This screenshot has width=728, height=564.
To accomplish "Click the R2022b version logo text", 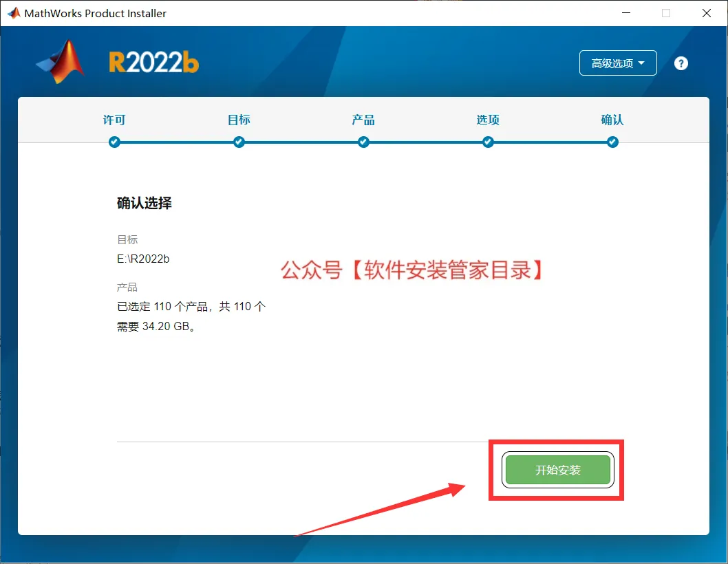I will 153,63.
